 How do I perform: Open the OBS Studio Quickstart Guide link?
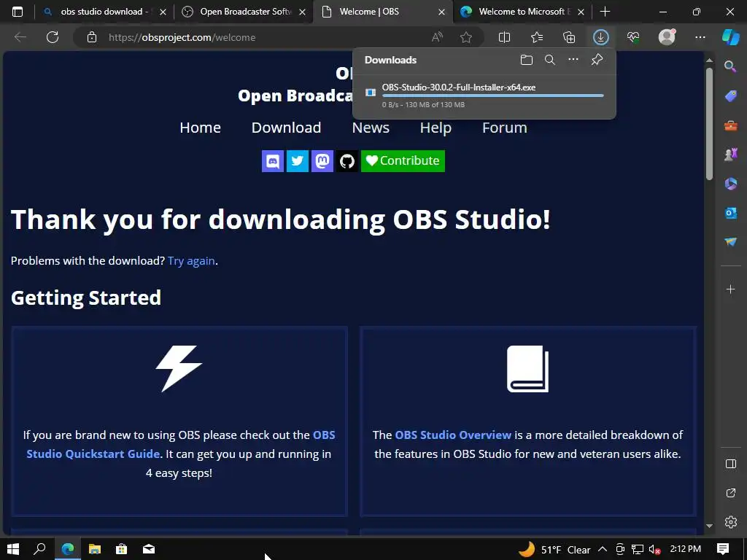(x=181, y=444)
